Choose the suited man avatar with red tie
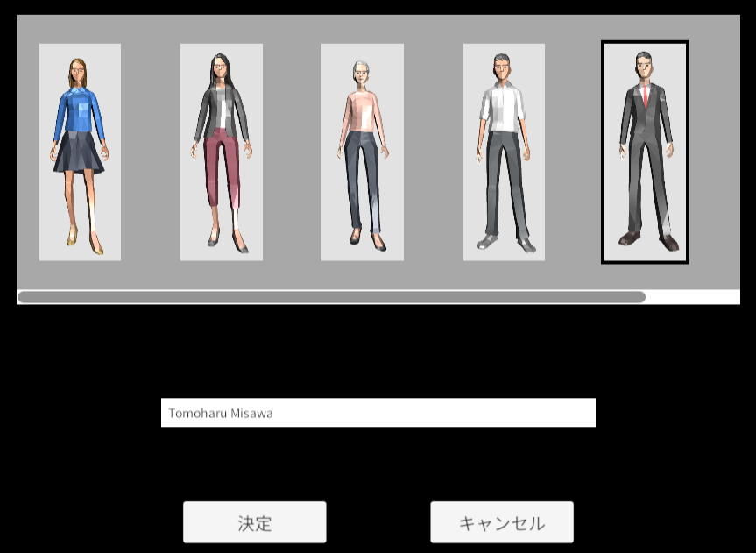 pos(645,152)
